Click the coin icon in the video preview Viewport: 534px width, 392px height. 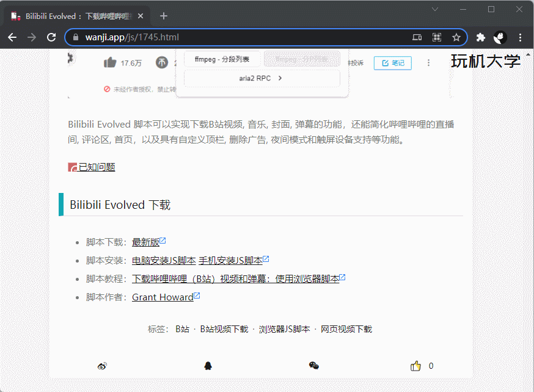point(162,63)
